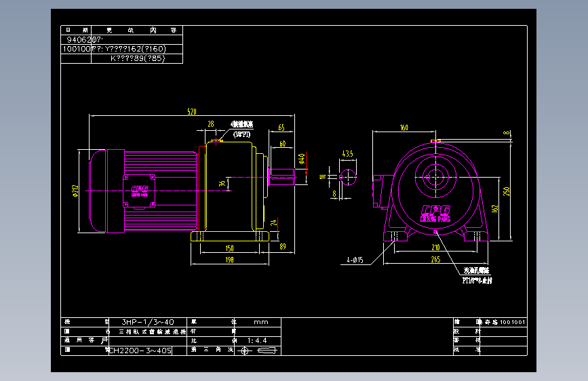
Task: Click the Y????162(?160) revision note
Action: click(x=136, y=49)
